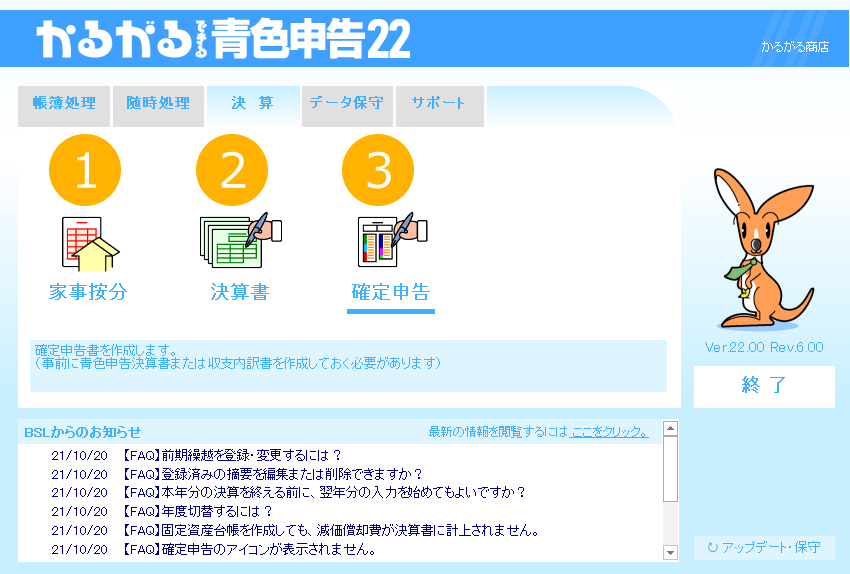Click the アップデート・保守 button
The height and width of the screenshot is (574, 850).
click(764, 547)
